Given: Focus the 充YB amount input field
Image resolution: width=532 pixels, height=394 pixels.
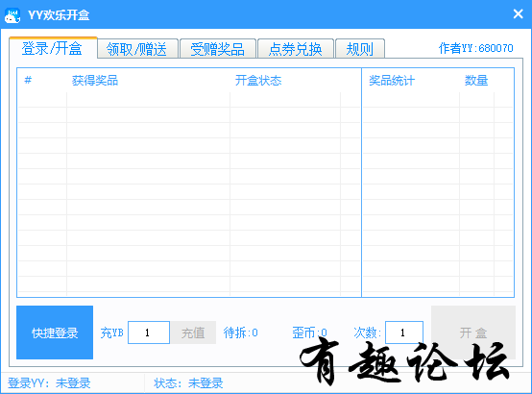Looking at the screenshot, I should pos(149,332).
